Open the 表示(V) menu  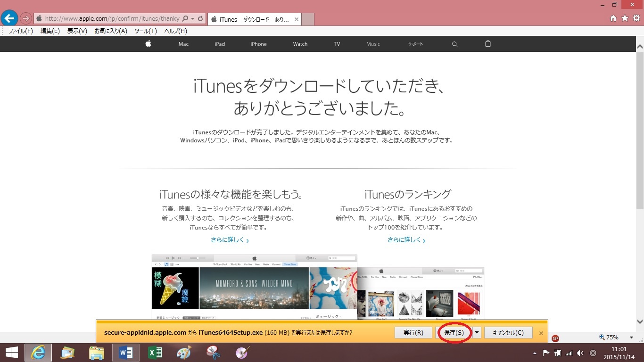[77, 31]
